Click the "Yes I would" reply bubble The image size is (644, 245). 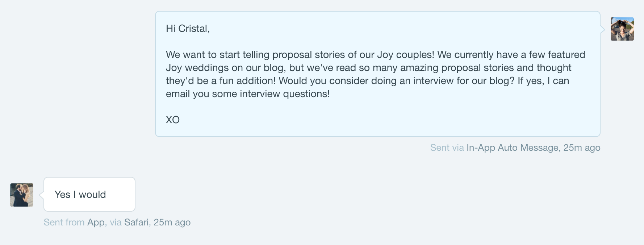pyautogui.click(x=89, y=195)
